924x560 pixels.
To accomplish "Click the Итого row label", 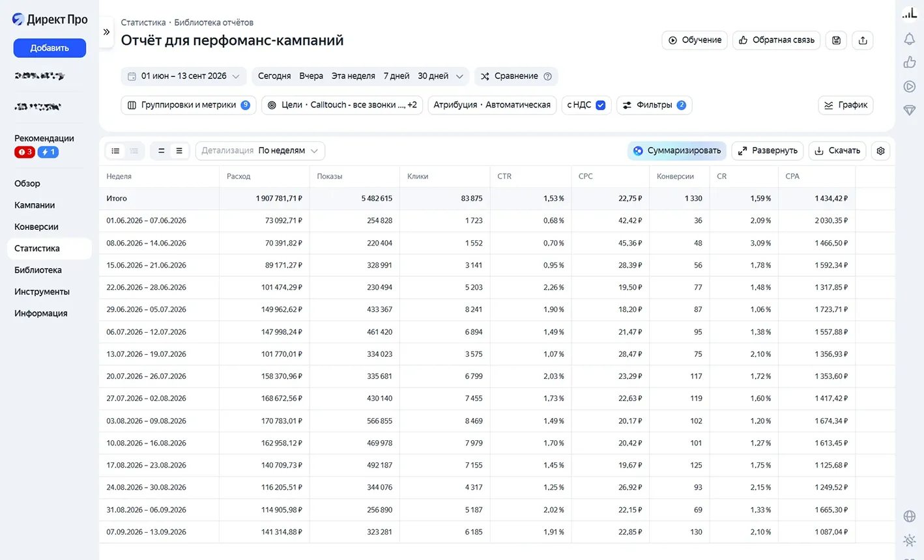I will click(117, 199).
